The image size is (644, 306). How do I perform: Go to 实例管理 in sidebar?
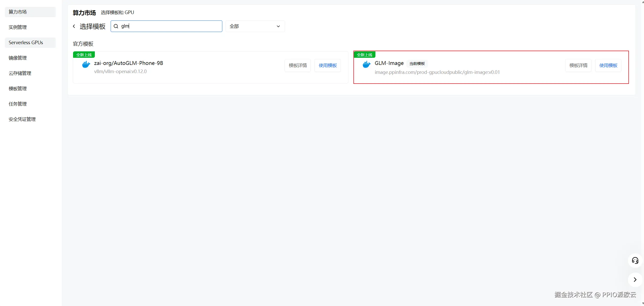pyautogui.click(x=18, y=27)
